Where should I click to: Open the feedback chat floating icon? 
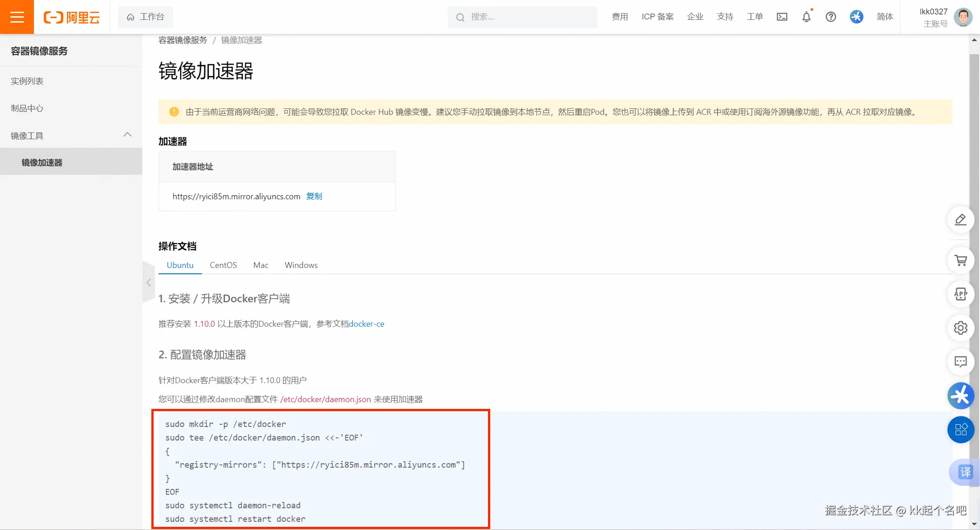961,362
